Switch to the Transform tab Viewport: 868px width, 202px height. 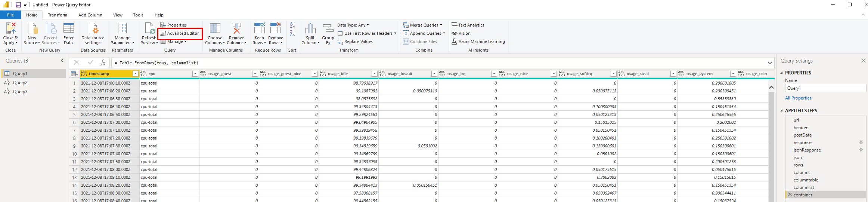click(x=58, y=15)
